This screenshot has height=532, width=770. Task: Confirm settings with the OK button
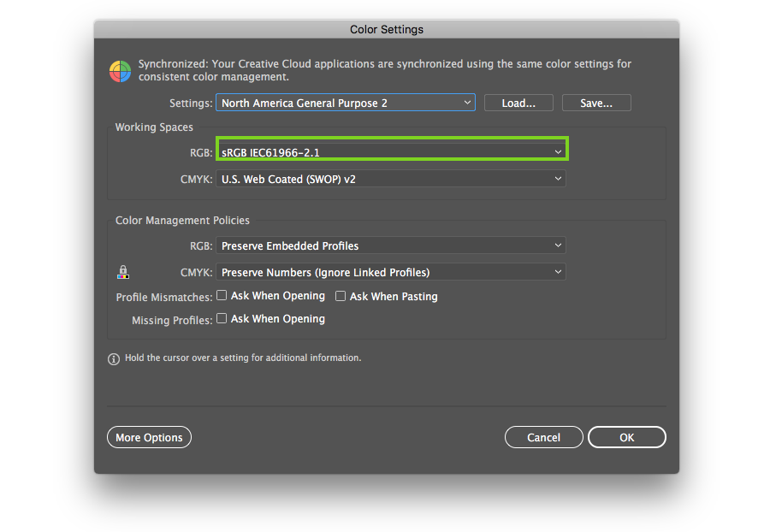click(x=626, y=437)
